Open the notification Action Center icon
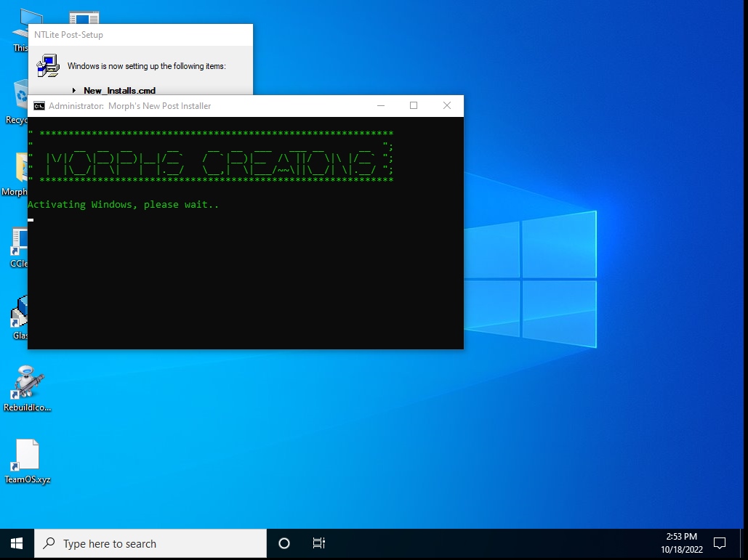748x560 pixels. 720,543
